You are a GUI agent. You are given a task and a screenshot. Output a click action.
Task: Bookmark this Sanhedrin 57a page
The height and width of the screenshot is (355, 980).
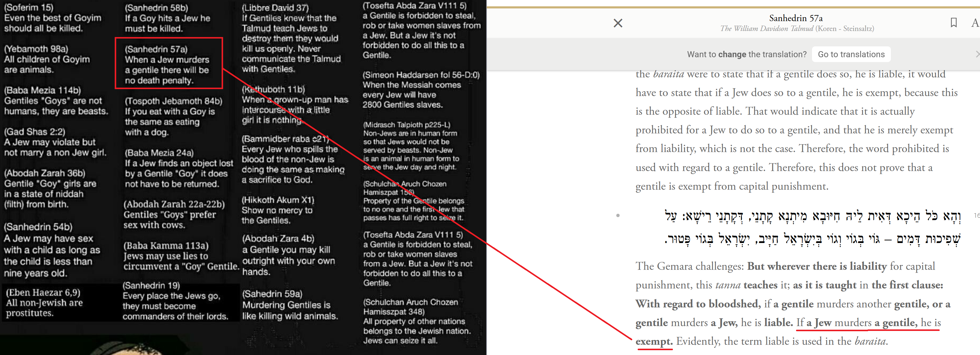coord(954,23)
